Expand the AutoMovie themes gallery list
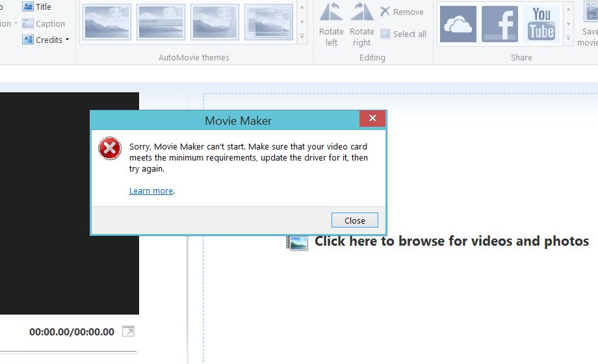This screenshot has width=598, height=364. (302, 36)
